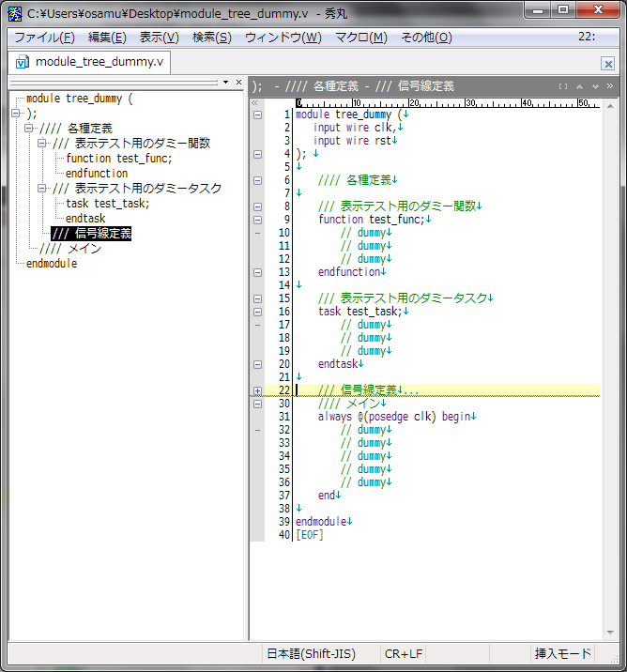Expand folded section at line 22
Screen dimensions: 627x672
pyautogui.click(x=257, y=390)
